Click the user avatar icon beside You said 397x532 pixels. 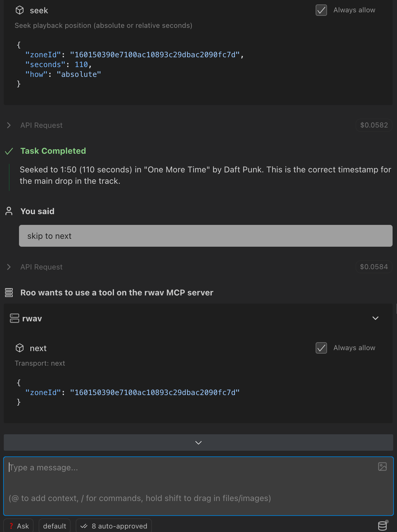tap(9, 211)
